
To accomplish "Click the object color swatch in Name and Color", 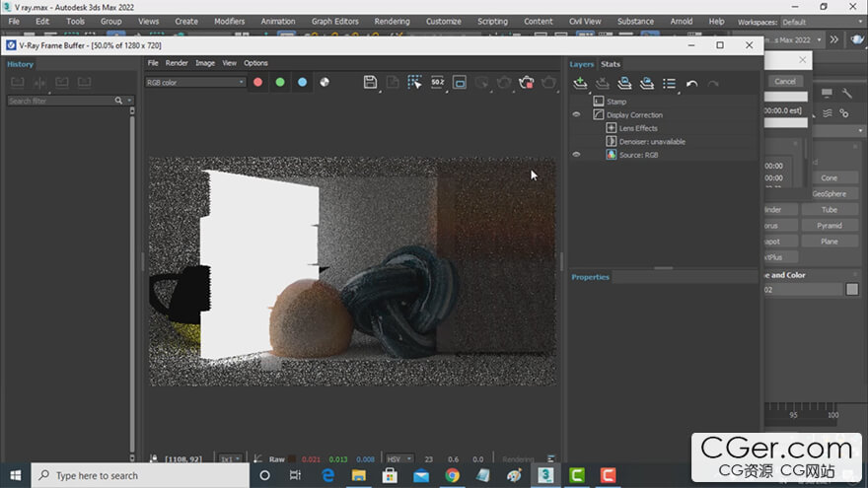I will click(x=852, y=289).
